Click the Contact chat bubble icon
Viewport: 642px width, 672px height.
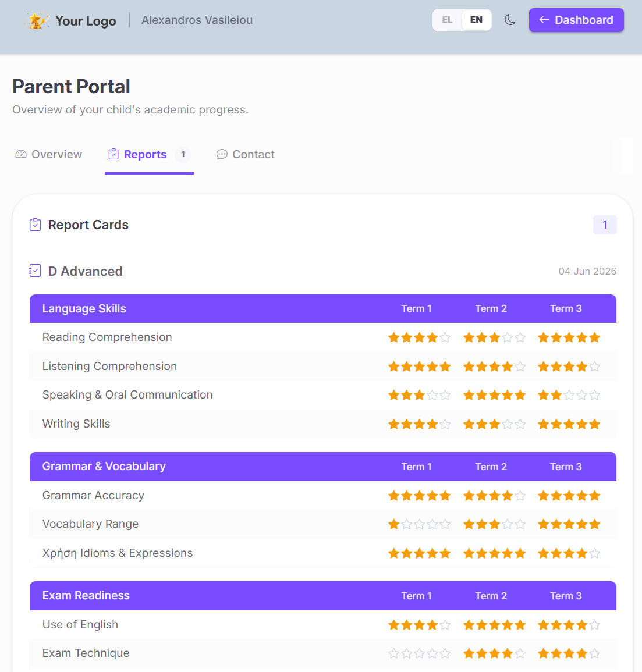tap(222, 154)
